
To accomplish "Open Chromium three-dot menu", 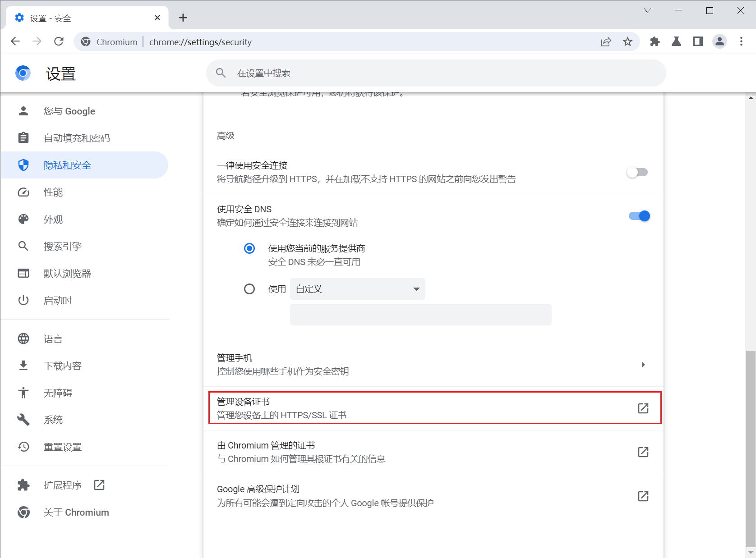I will (741, 42).
